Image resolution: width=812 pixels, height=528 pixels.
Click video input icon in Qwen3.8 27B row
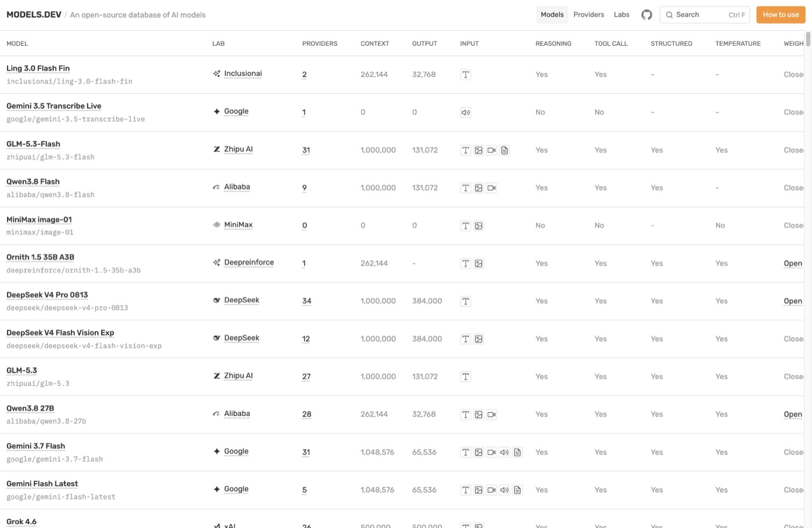point(492,414)
